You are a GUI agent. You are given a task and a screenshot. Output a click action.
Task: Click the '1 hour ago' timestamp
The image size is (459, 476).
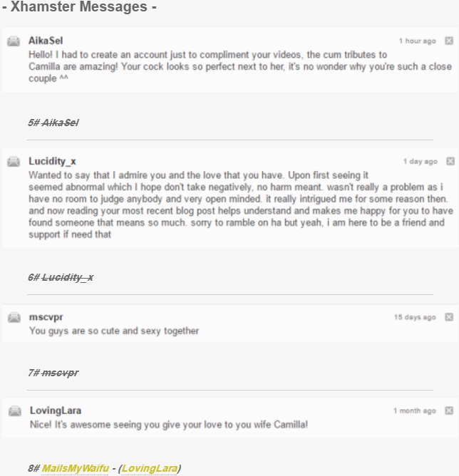(x=418, y=41)
